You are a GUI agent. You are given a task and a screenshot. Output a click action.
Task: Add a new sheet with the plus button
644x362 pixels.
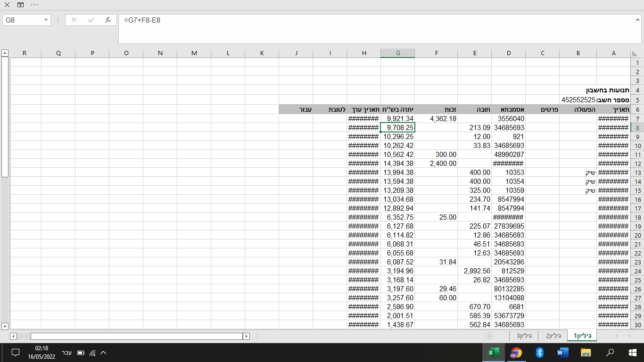coord(489,336)
